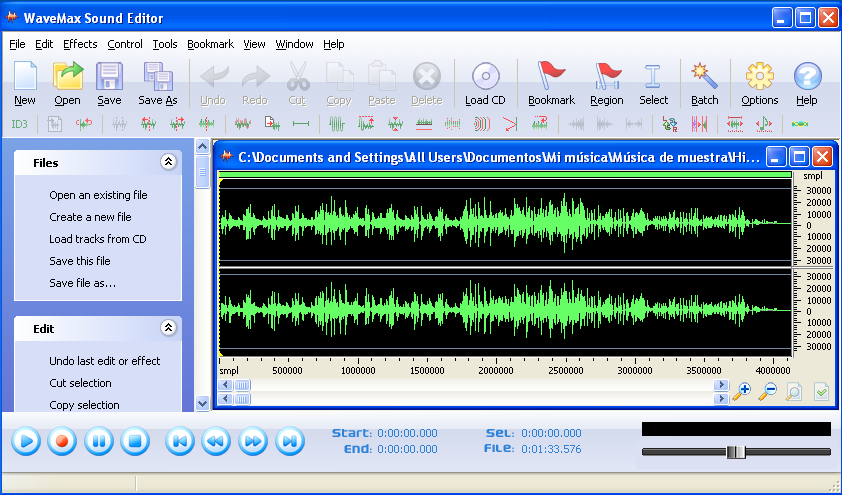Click the waveform icon with red loop arrows
The width and height of the screenshot is (842, 495).
pos(84,125)
